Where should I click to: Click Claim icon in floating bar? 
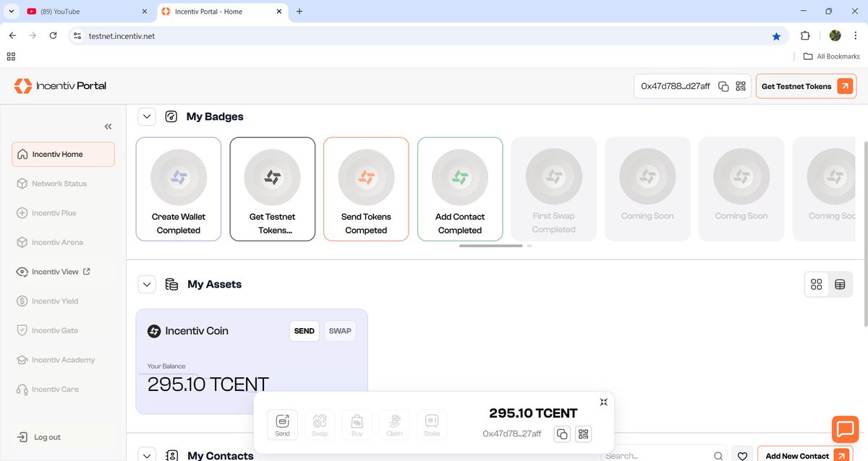(394, 425)
